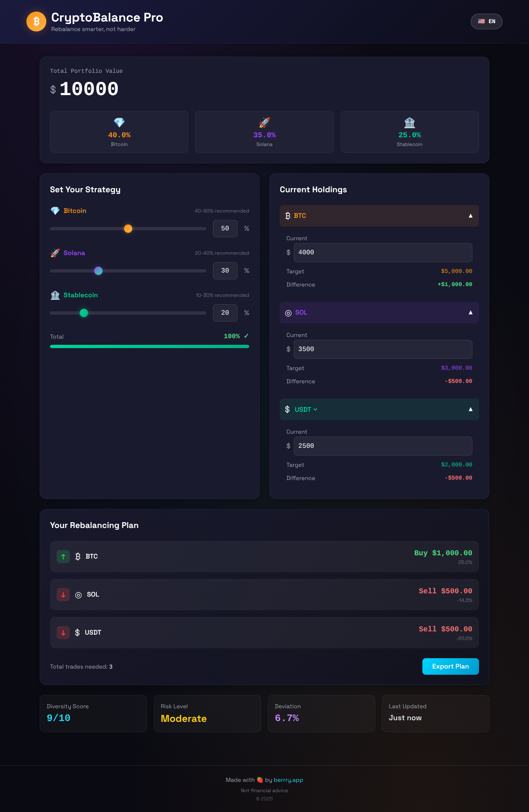Click the total portfolio value 10000 field
The height and width of the screenshot is (812, 529).
tap(89, 89)
